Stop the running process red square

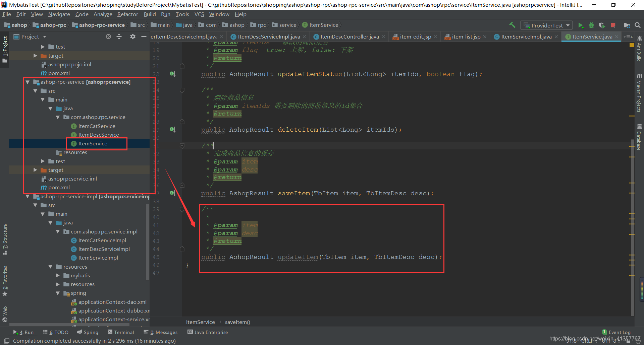[613, 25]
